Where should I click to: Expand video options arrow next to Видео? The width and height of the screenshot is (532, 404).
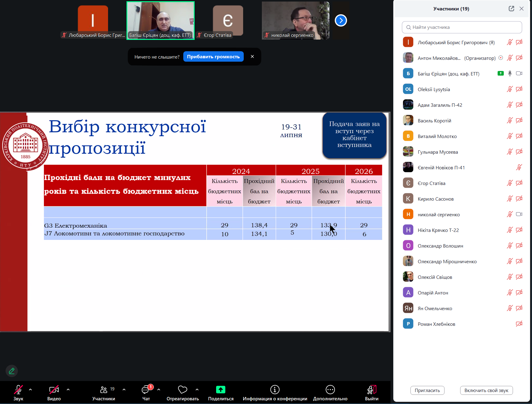[68, 390]
